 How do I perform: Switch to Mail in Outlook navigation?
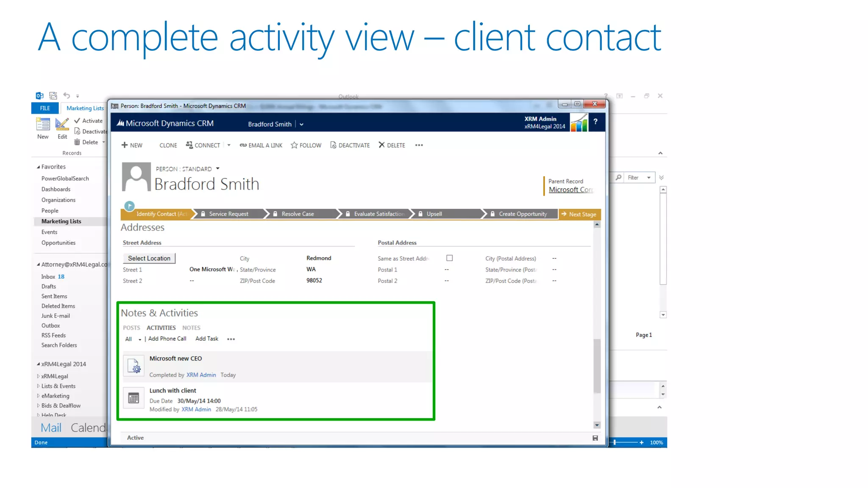(x=51, y=428)
